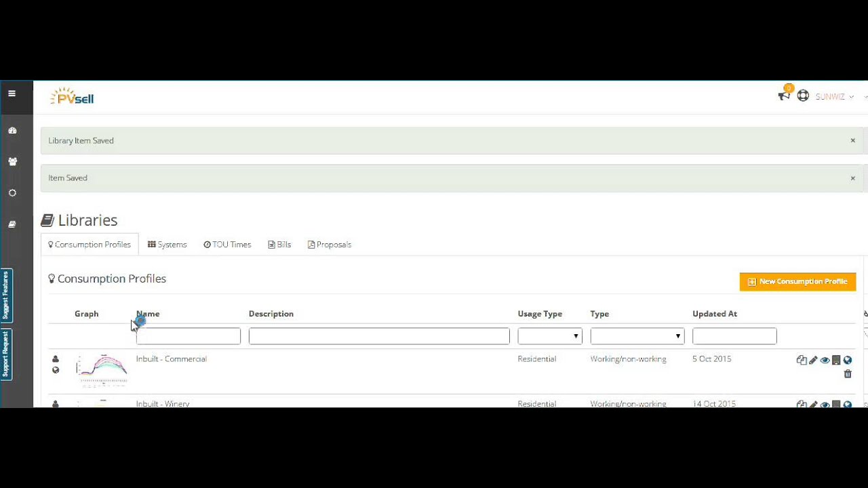868x488 pixels.
Task: Open the dashboard gauge icon in the sidebar
Action: [x=12, y=130]
